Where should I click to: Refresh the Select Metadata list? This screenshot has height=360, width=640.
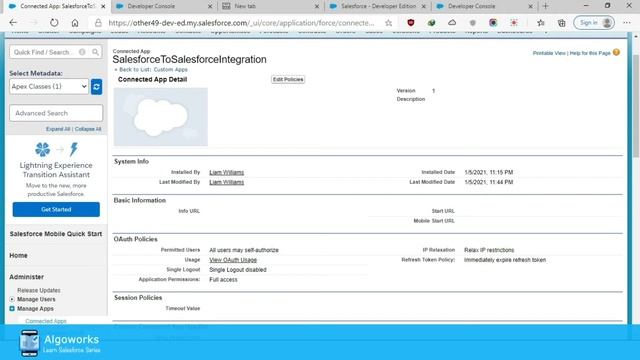coord(96,87)
